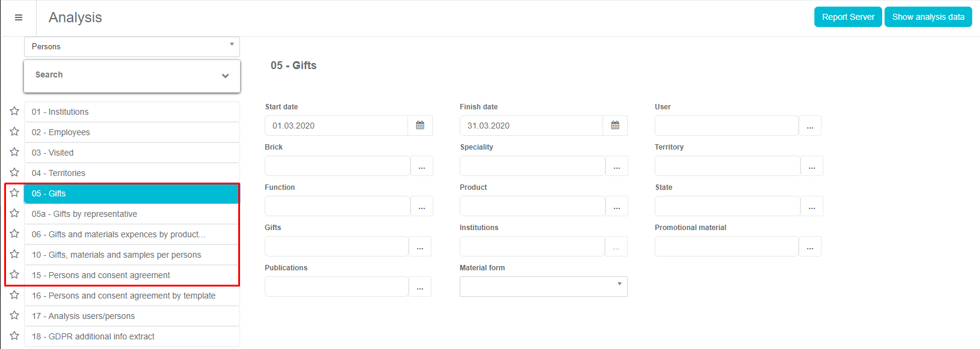Open the Speciality lookup ellipsis button
Screen dimensions: 980x349
click(616, 166)
